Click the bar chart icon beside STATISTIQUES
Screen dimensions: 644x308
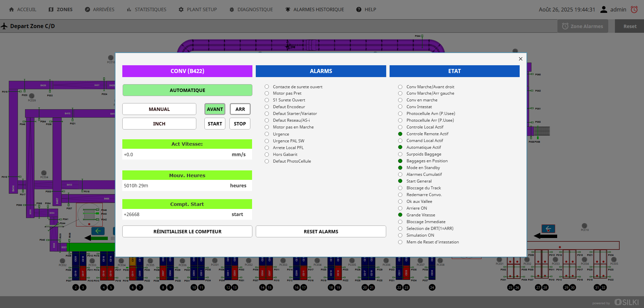pos(129,9)
